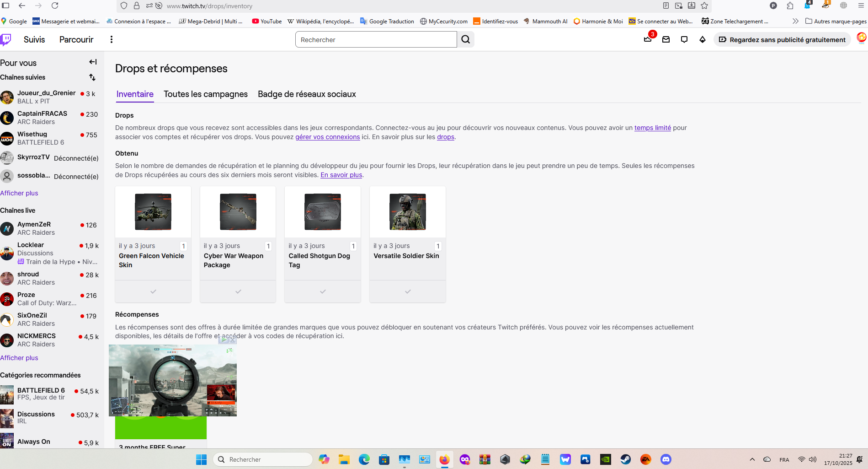Viewport: 868px width, 469px height.
Task: Open the notifications inbox with red badge
Action: [648, 39]
